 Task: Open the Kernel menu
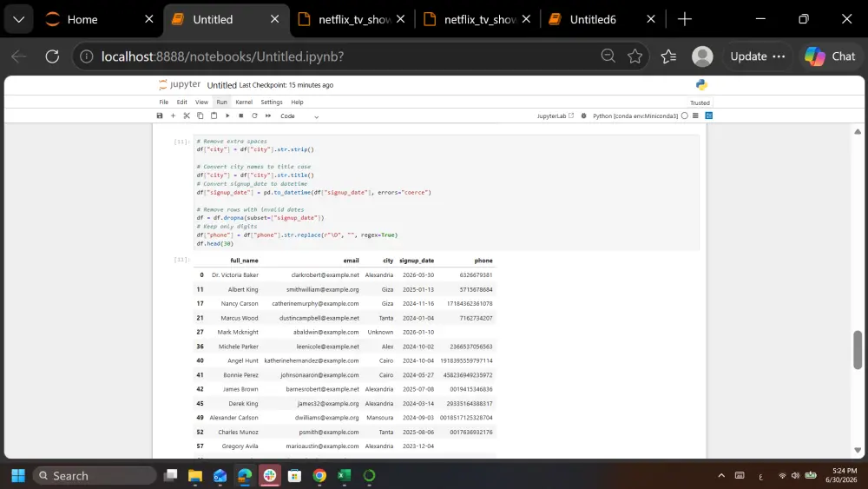pyautogui.click(x=244, y=102)
